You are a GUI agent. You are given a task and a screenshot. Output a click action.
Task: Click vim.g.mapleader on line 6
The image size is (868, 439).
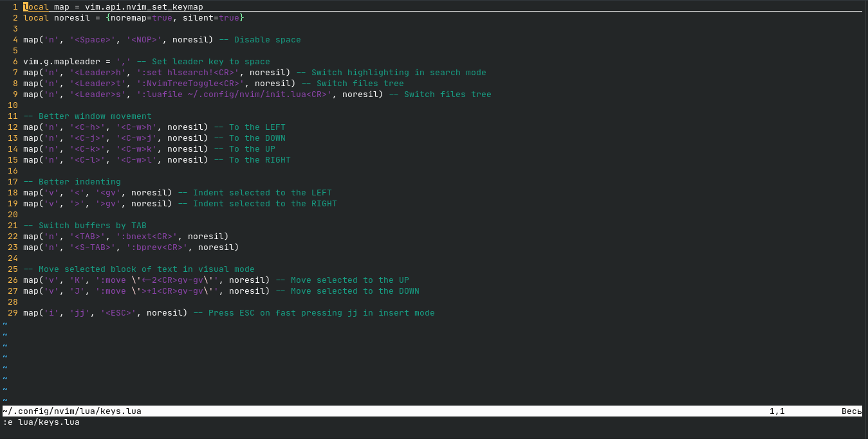[x=61, y=61]
